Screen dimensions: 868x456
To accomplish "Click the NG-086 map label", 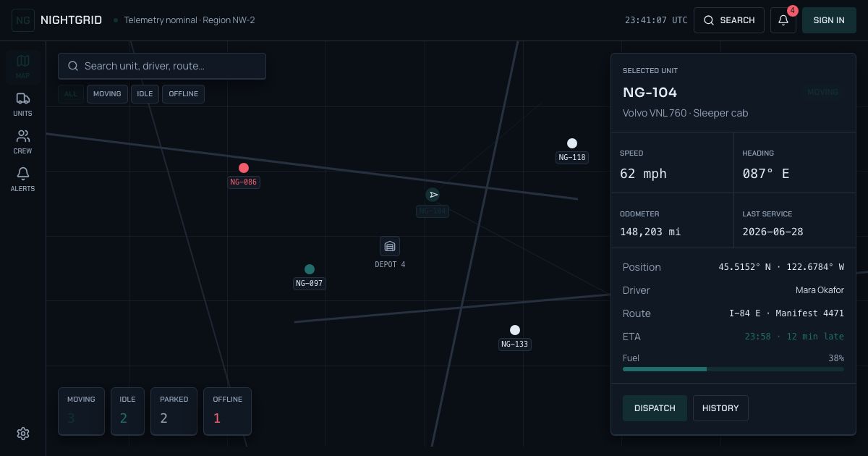I will coord(244,182).
